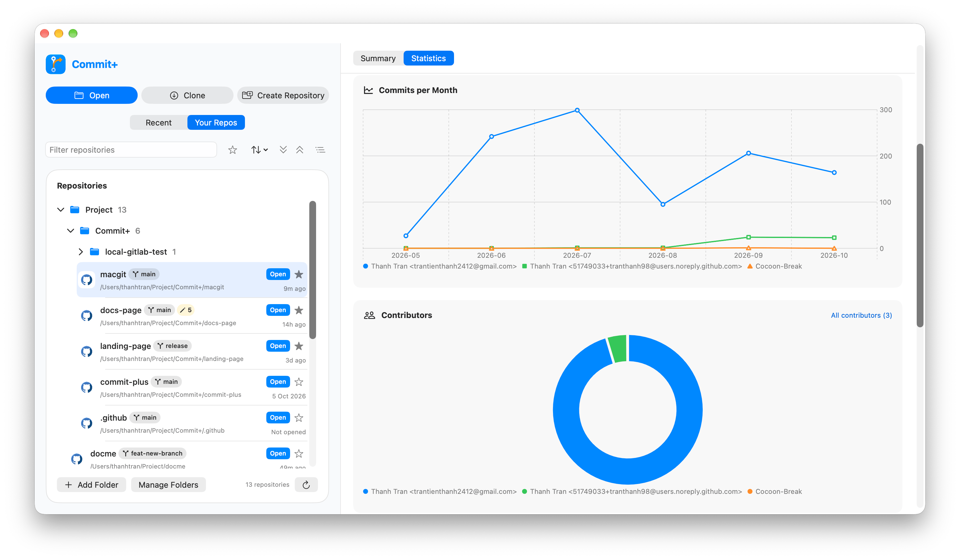Refresh the repositories list
This screenshot has height=560, width=960.
pyautogui.click(x=306, y=485)
